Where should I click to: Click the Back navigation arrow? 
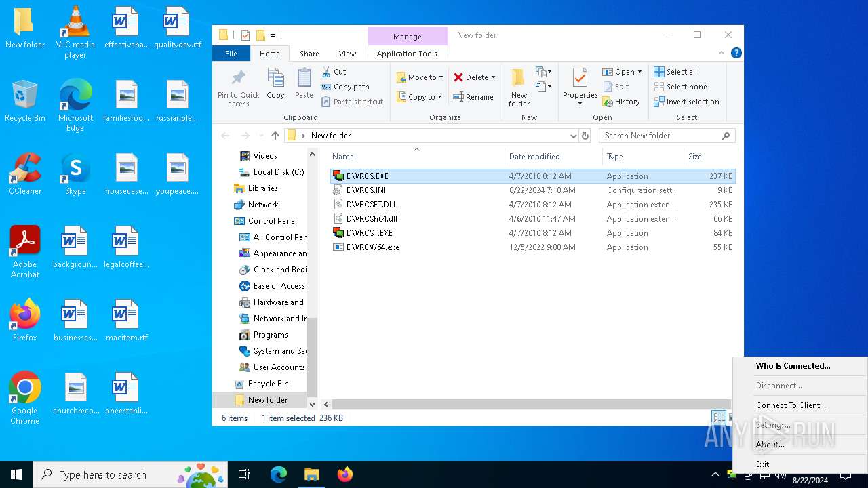[x=226, y=136]
